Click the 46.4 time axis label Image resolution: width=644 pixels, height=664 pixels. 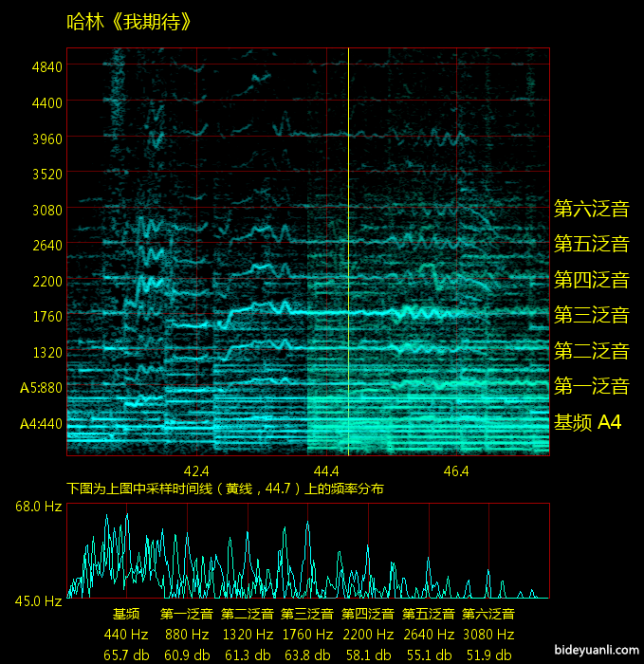456,470
